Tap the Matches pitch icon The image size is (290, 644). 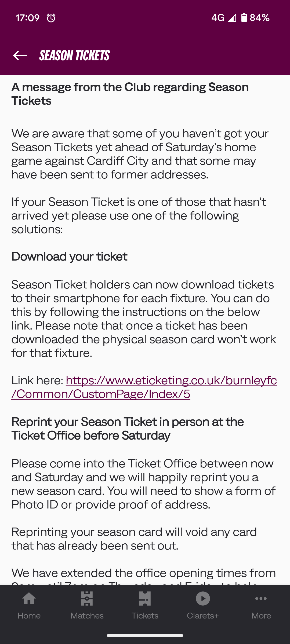click(87, 598)
